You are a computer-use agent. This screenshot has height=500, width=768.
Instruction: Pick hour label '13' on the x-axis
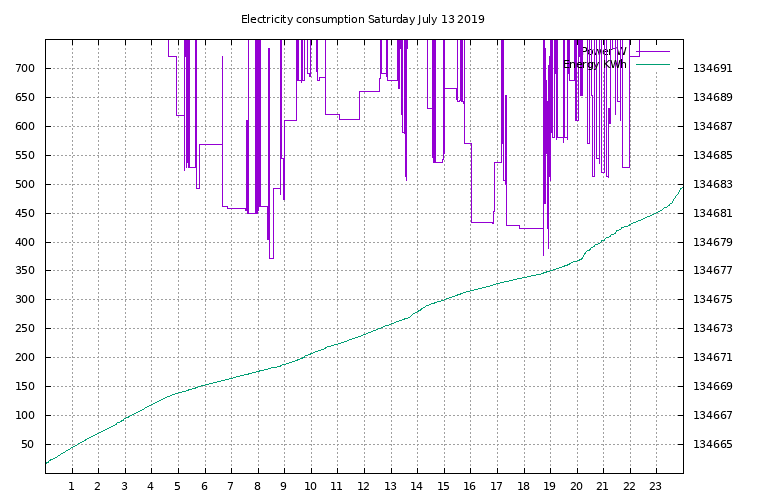pos(390,486)
